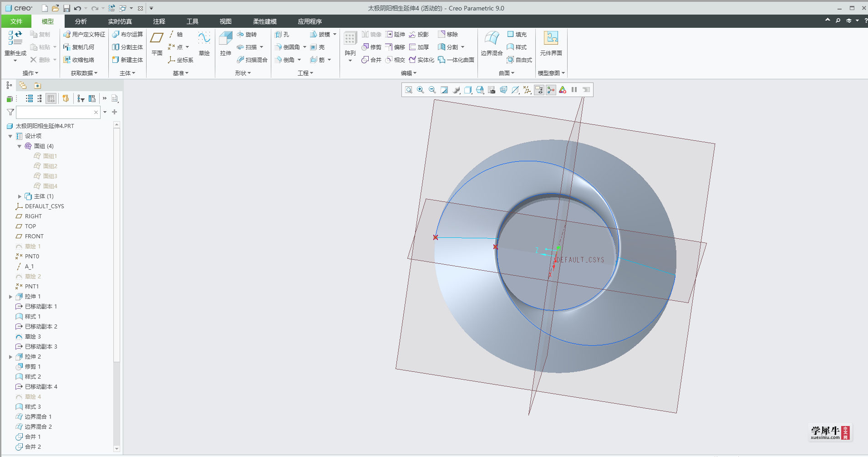Toggle model tree columns display icon
Screen dimensions: 868x457
[51, 98]
